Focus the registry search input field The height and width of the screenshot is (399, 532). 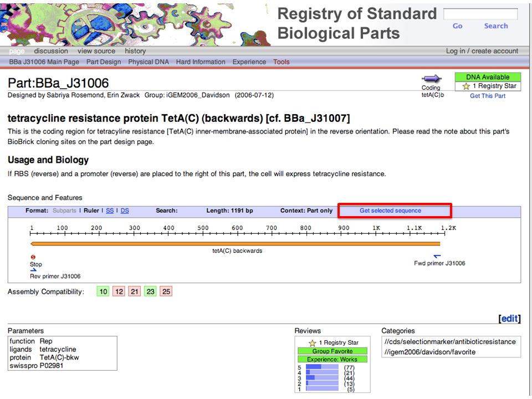coord(480,14)
